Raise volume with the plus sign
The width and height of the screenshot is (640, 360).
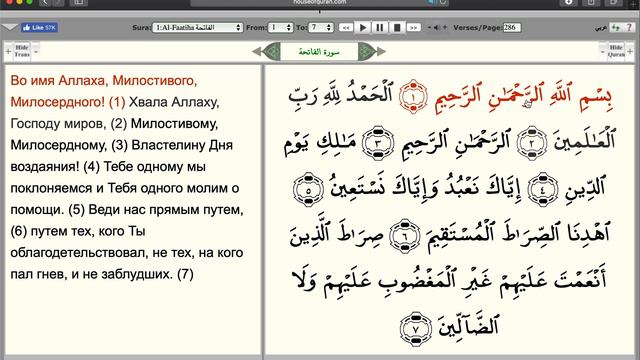coord(444,27)
